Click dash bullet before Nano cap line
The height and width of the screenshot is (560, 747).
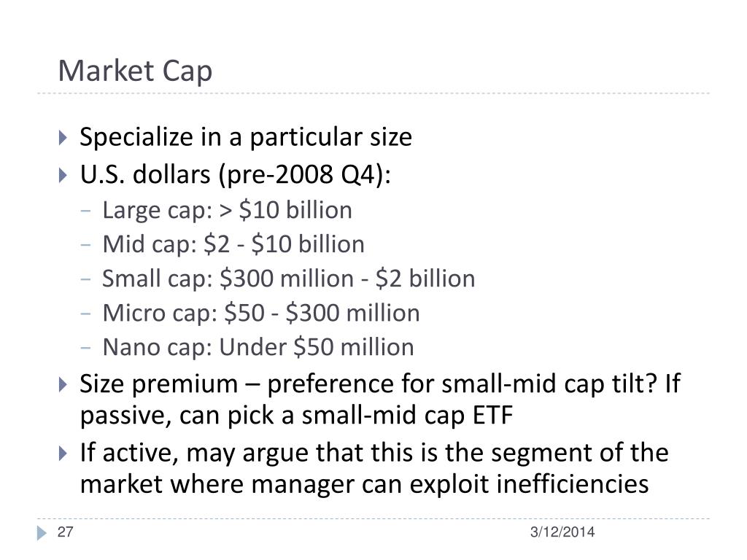(86, 348)
